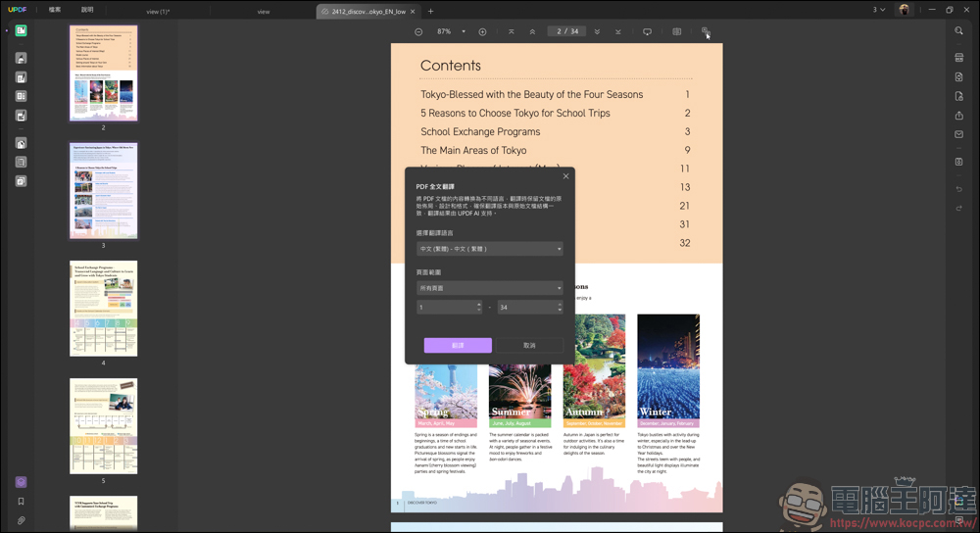The width and height of the screenshot is (980, 533).
Task: Select page 2 thumbnail
Action: tap(104, 73)
